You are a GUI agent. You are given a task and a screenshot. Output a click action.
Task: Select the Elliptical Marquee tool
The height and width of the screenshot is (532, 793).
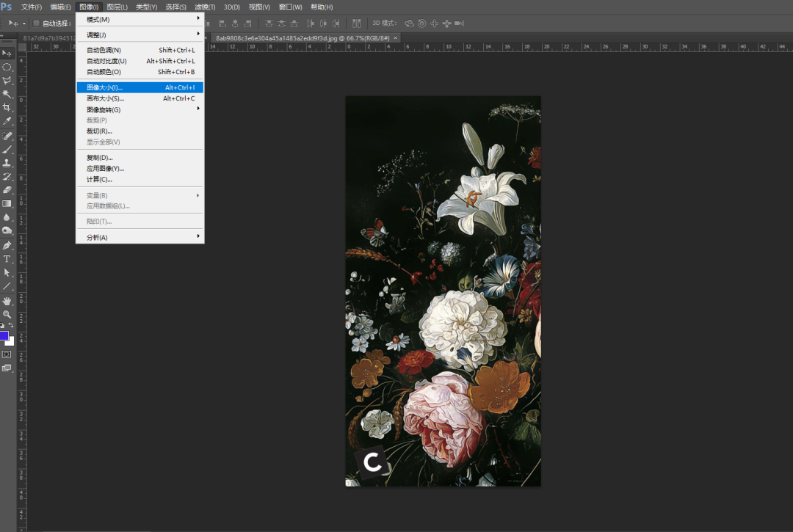[7, 67]
